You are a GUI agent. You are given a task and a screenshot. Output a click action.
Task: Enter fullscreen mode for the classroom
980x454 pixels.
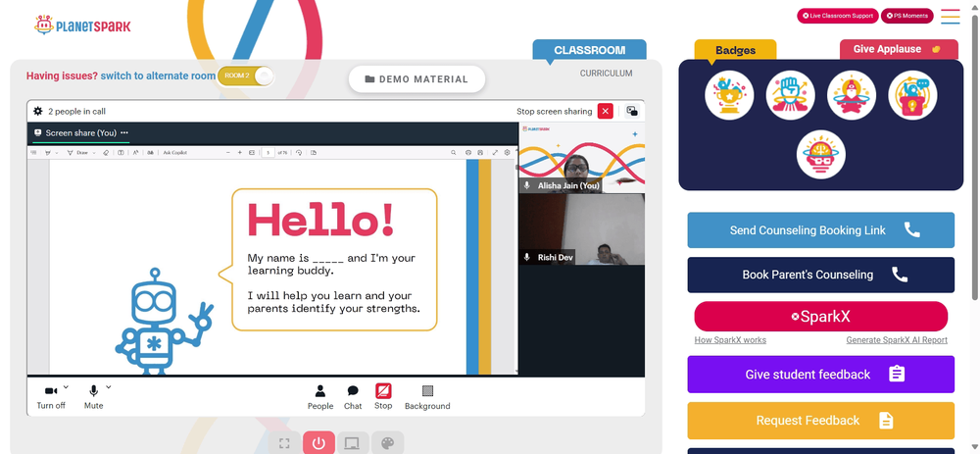tap(284, 443)
